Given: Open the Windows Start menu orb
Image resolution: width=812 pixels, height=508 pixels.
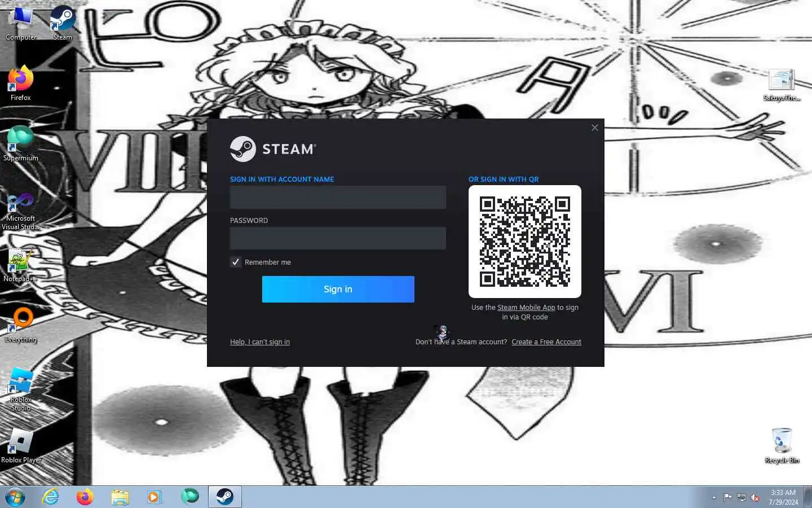Looking at the screenshot, I should tap(15, 497).
